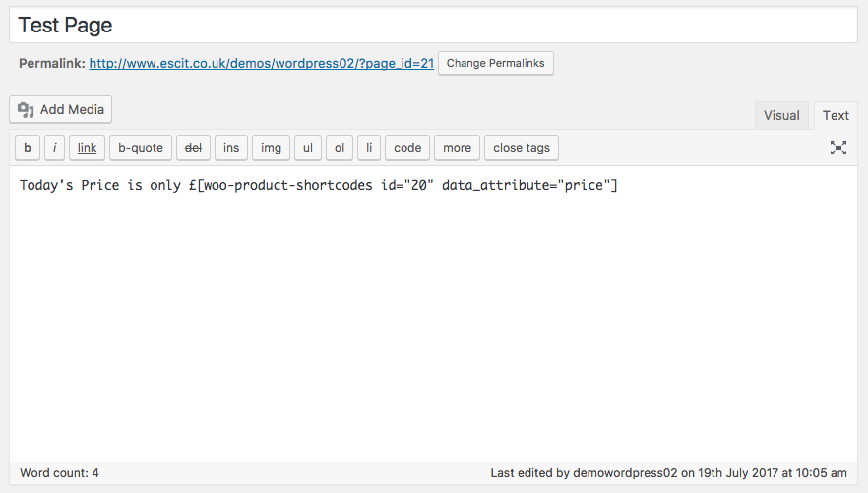Insert bold tag with b button
This screenshot has width=868, height=493.
(x=28, y=148)
